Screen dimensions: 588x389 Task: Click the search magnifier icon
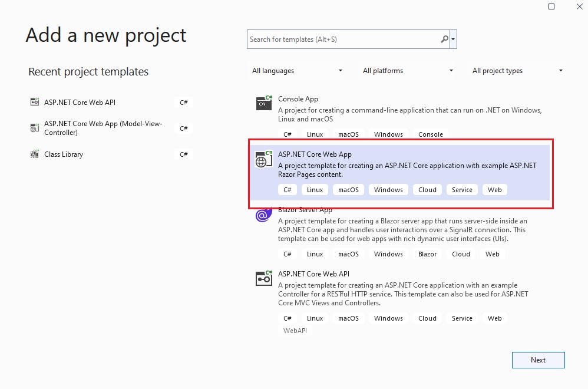tap(444, 39)
